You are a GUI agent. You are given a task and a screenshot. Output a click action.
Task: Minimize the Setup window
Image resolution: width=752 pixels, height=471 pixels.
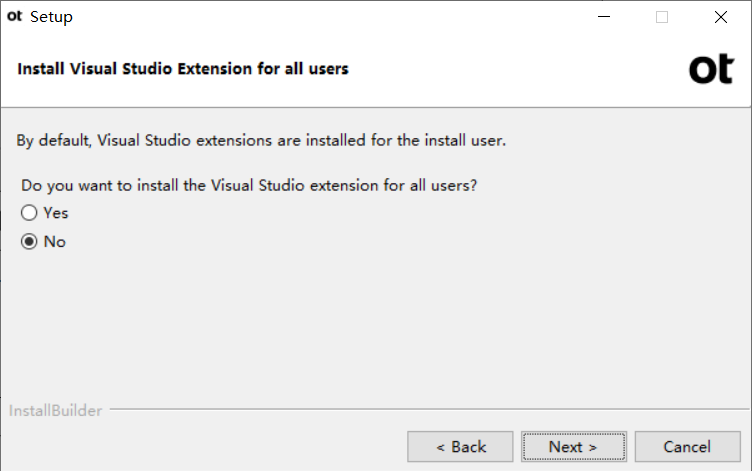pos(604,17)
